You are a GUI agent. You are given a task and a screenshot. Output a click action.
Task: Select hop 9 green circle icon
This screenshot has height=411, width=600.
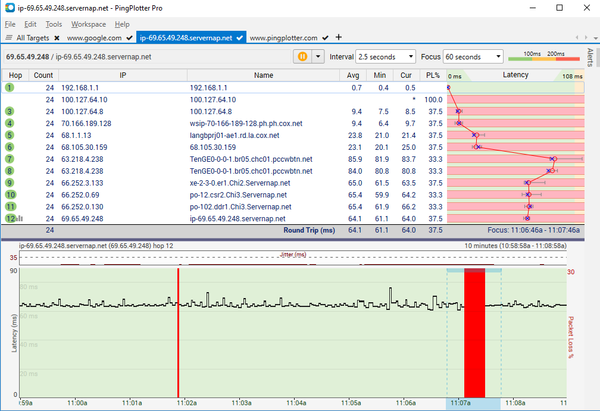(10, 183)
